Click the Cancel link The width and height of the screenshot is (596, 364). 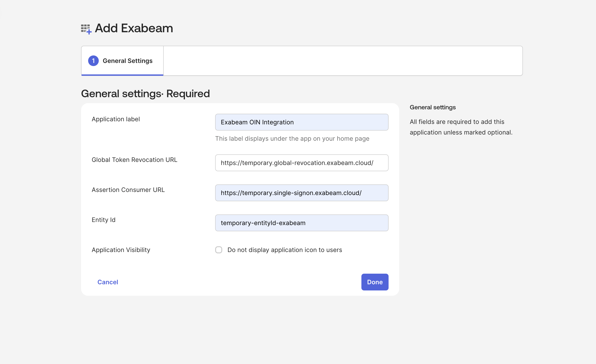pyautogui.click(x=108, y=282)
